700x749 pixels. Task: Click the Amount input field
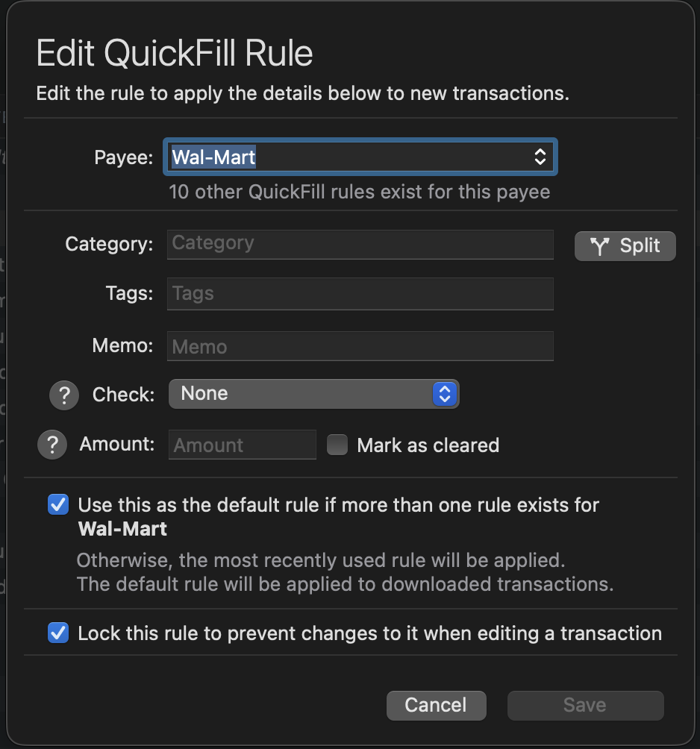(242, 445)
